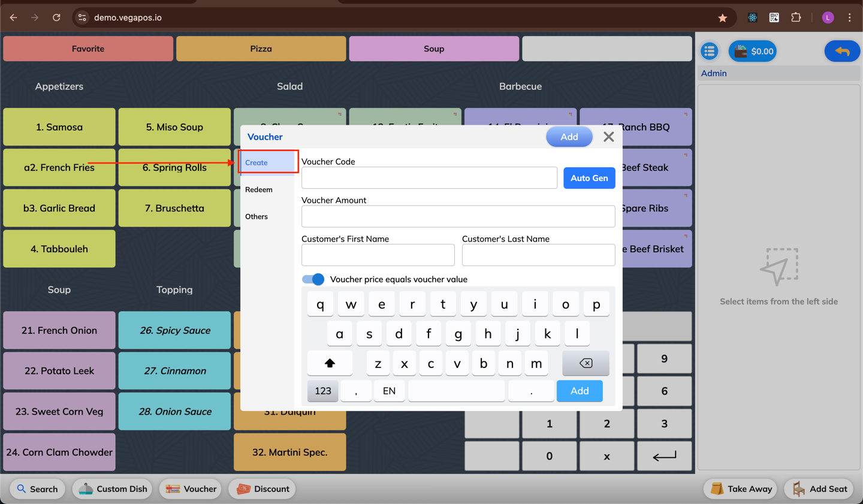This screenshot has width=863, height=504.
Task: Go back in browser history
Action: click(13, 17)
